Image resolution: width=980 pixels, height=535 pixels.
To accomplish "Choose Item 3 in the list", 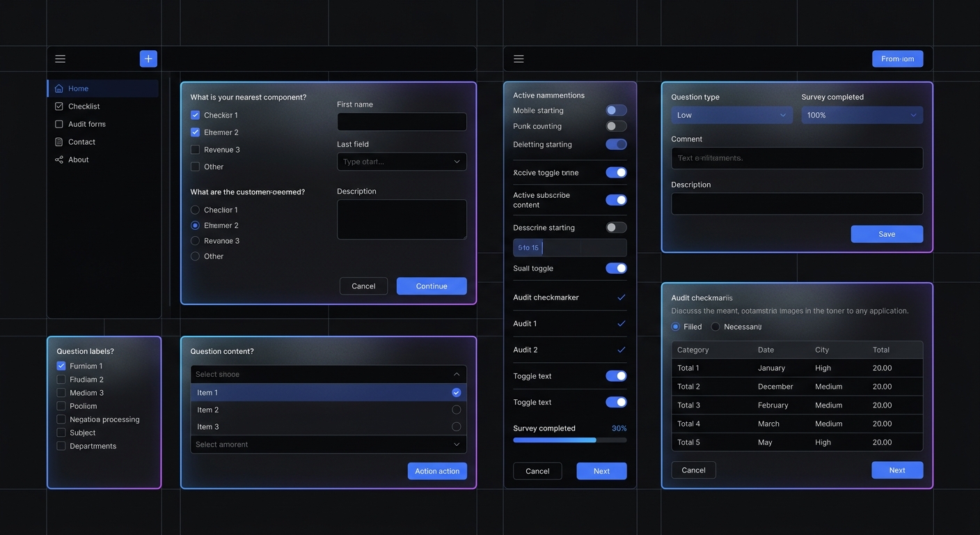I will click(329, 426).
